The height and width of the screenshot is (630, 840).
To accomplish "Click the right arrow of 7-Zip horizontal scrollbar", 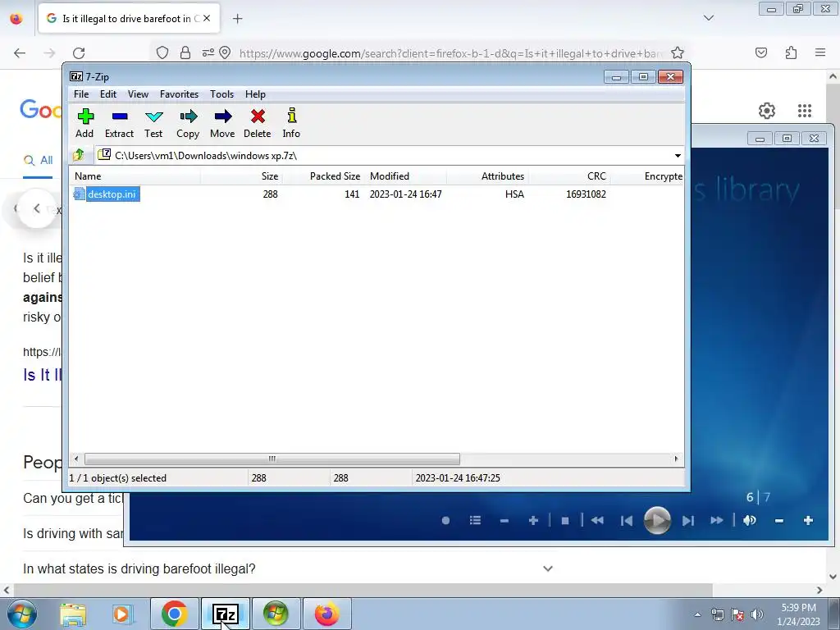I will (676, 459).
